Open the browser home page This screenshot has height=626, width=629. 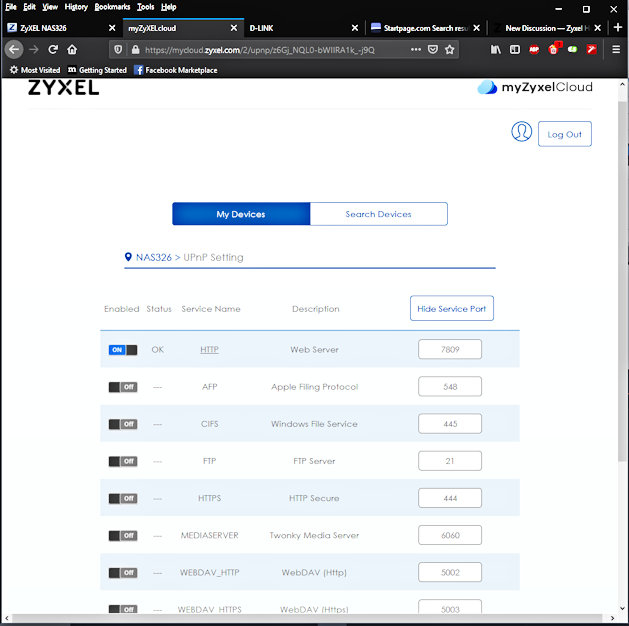pyautogui.click(x=72, y=49)
